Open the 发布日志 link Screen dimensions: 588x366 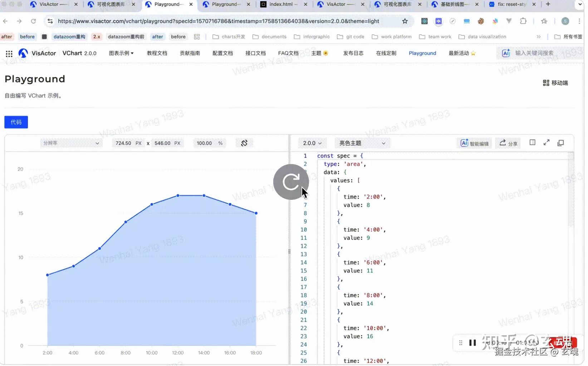click(x=353, y=53)
